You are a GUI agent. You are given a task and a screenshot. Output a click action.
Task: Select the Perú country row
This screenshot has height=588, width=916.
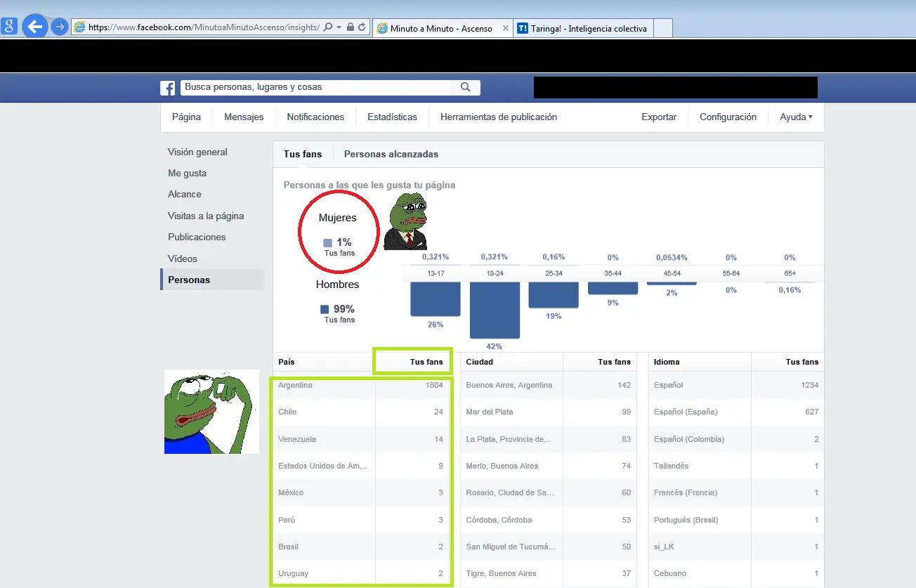click(x=362, y=520)
